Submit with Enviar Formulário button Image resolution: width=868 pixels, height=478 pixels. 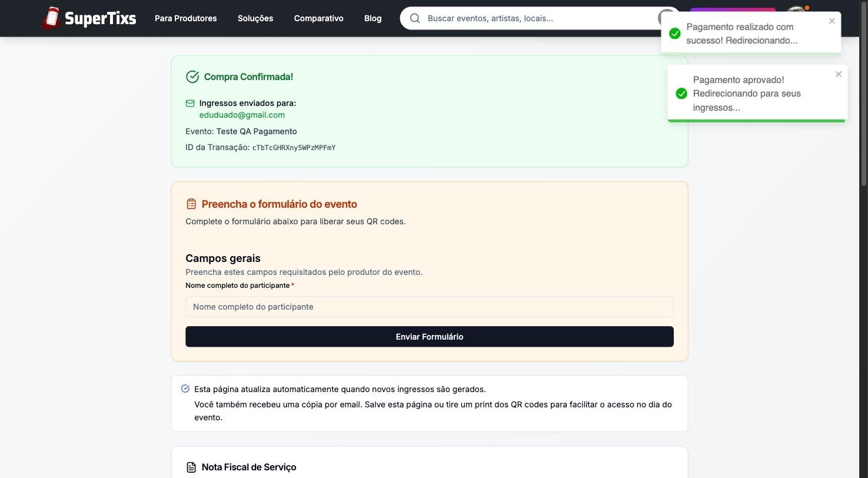[430, 337]
